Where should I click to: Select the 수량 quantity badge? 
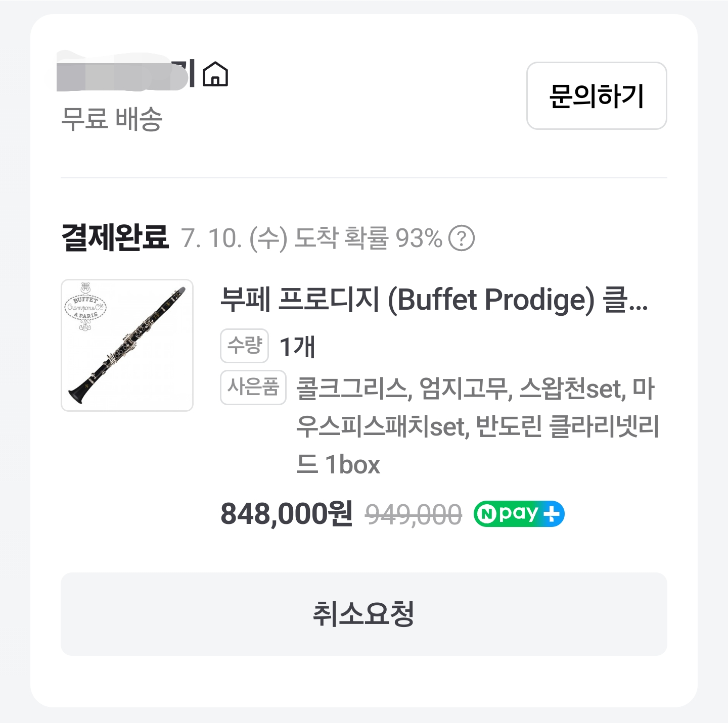click(244, 346)
